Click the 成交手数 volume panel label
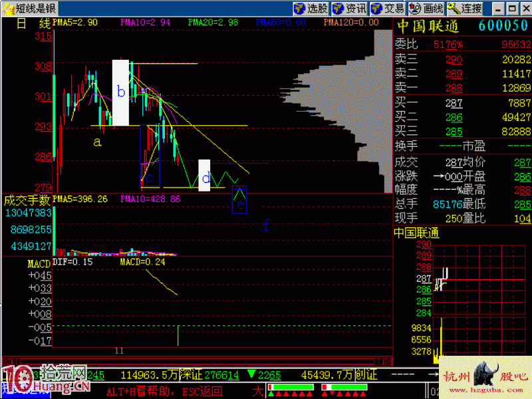Screen dimensions: 532x399 (x=27, y=200)
